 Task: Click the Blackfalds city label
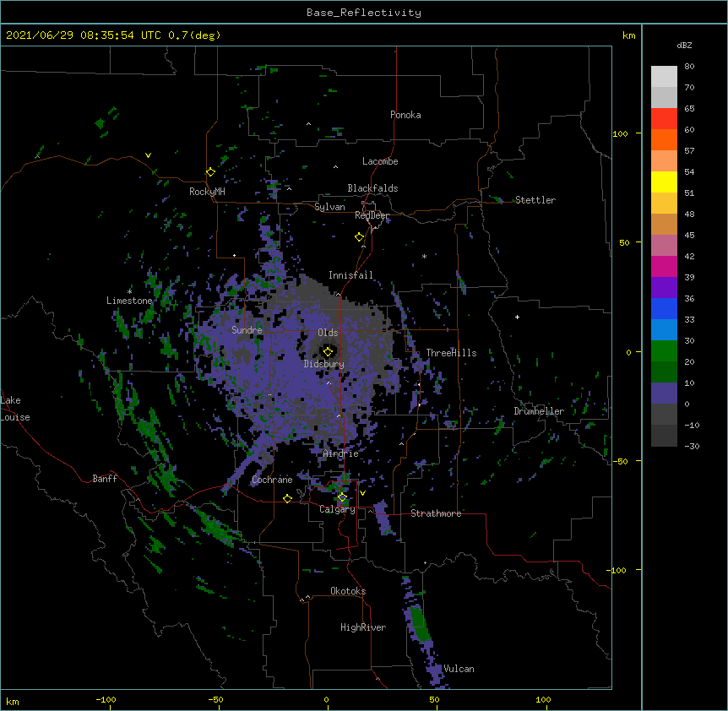point(372,188)
